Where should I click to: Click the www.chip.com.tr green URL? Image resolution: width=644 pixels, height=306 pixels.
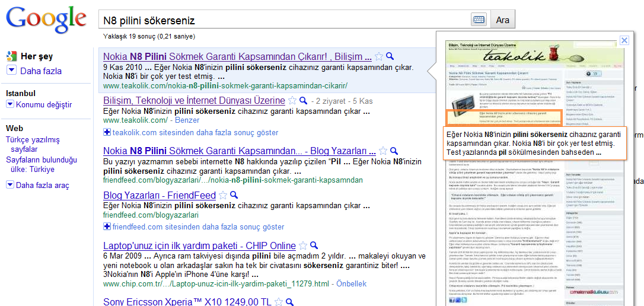[216, 284]
